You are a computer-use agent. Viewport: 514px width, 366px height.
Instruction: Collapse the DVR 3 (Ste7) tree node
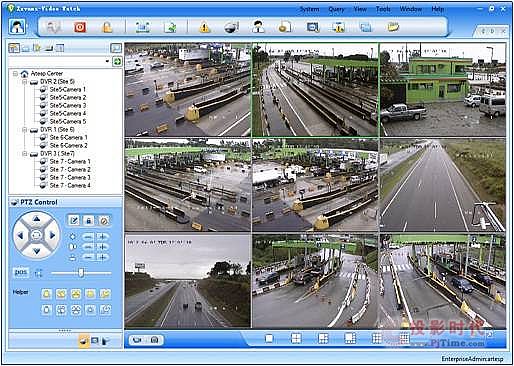pos(25,154)
